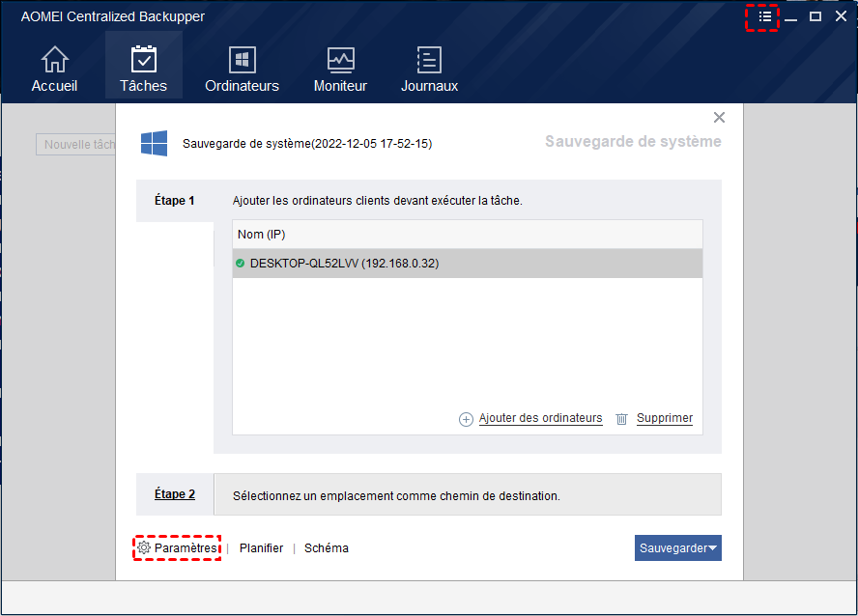Click the green status icon of DESKTOP-QL52LVV
858x616 pixels.
click(240, 264)
